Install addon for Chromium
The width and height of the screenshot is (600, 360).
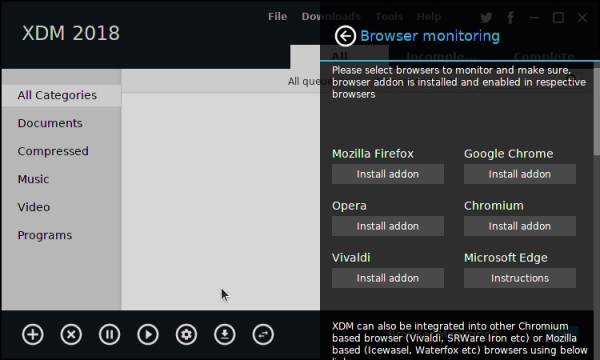[520, 226]
